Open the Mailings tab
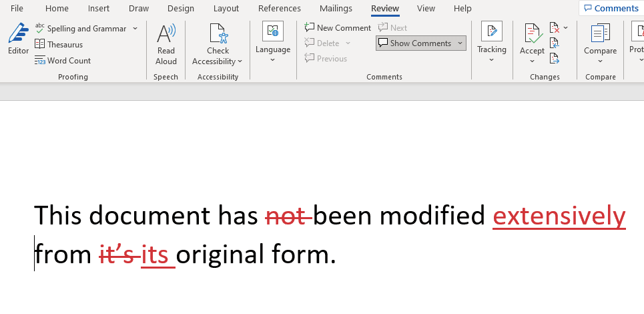644x314 pixels. pos(336,9)
